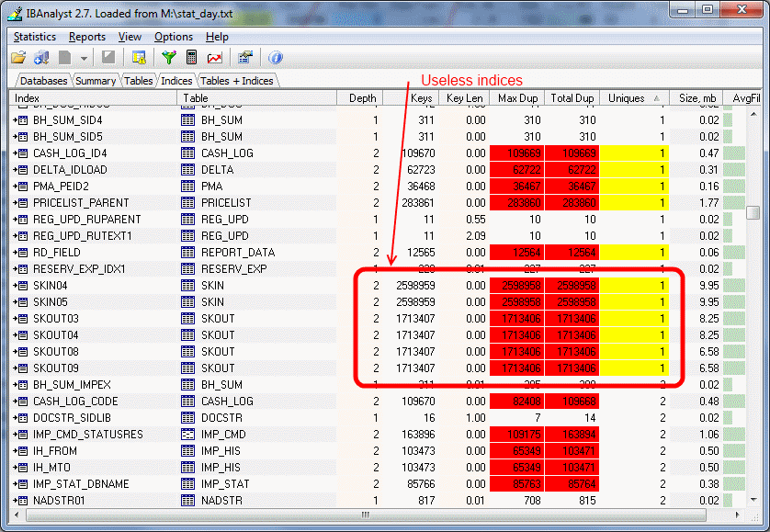Click the index icon beside SKIN04
Screen dimensions: 770x532
(22, 286)
